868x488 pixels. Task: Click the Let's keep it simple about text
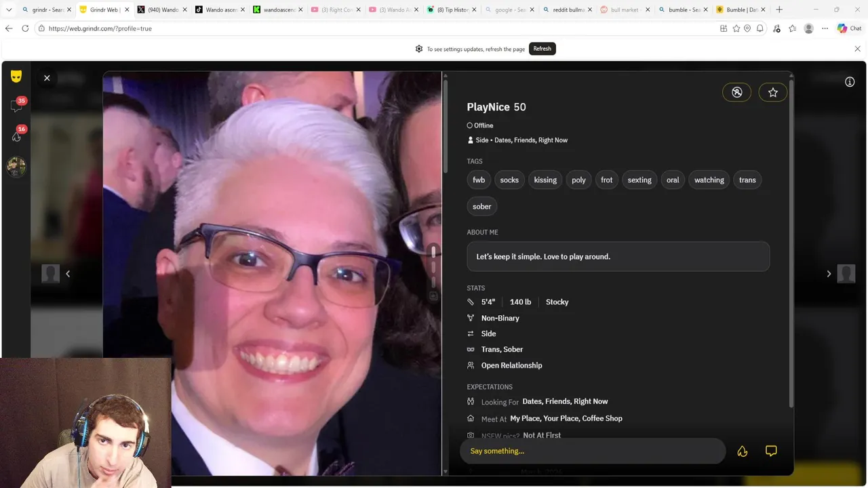pyautogui.click(x=543, y=257)
